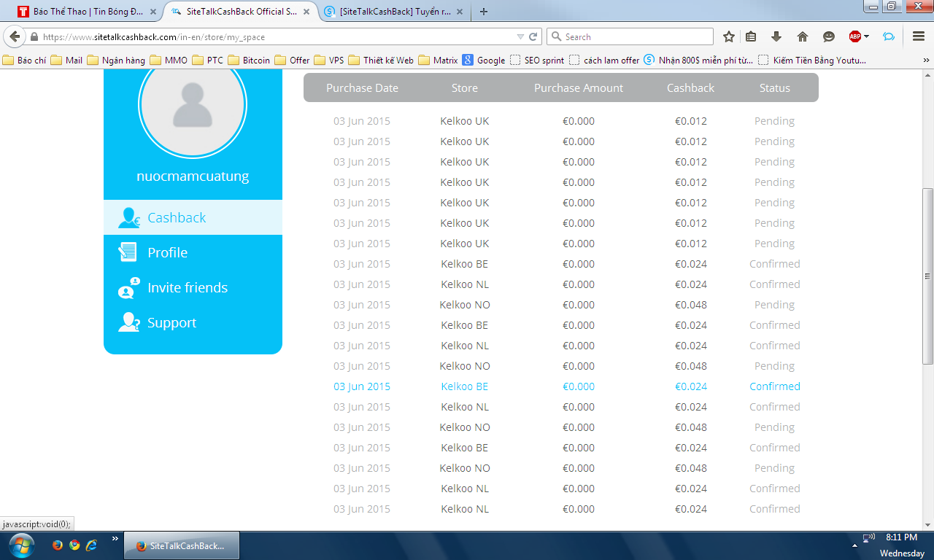The height and width of the screenshot is (560, 934).
Task: Click the 8:11 PM taskbar clock
Action: (901, 537)
